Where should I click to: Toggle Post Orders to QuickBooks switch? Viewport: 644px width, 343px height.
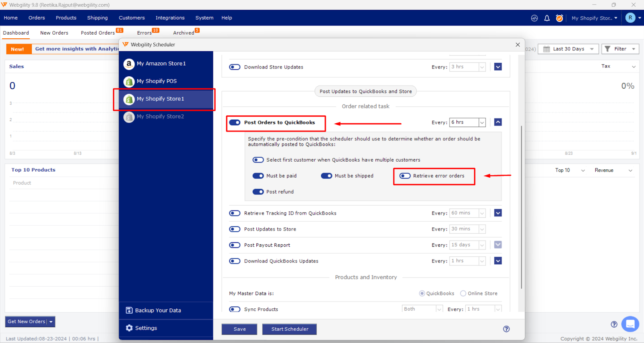coord(235,123)
